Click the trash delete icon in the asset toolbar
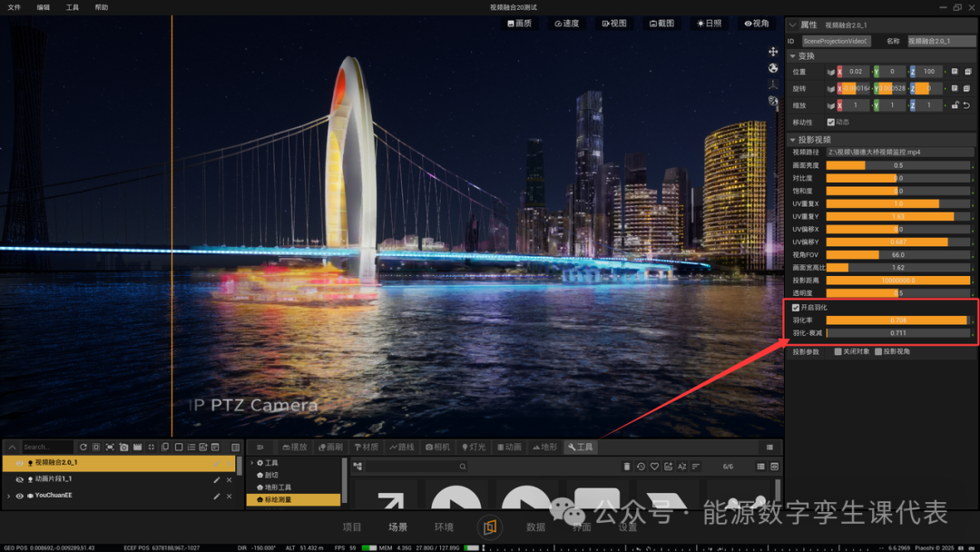This screenshot has height=552, width=980. [x=627, y=467]
